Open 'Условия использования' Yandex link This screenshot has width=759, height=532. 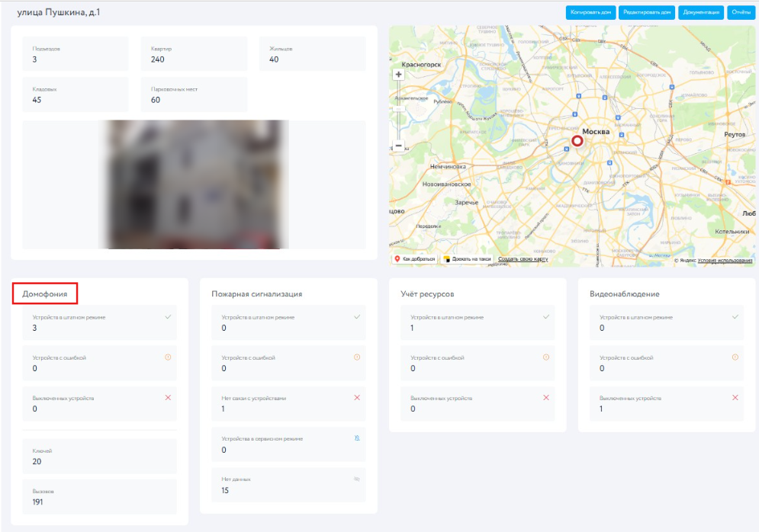click(x=725, y=261)
